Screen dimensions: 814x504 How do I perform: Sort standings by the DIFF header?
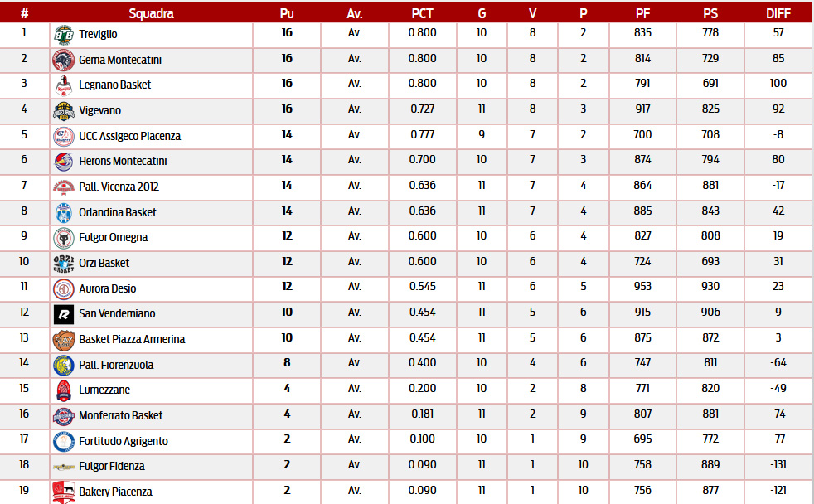click(778, 13)
